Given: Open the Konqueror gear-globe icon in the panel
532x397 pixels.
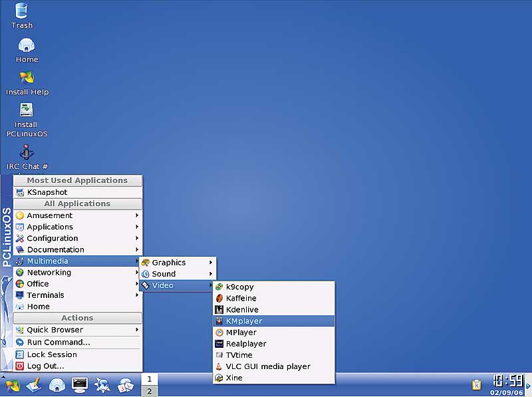Looking at the screenshot, I should [102, 386].
